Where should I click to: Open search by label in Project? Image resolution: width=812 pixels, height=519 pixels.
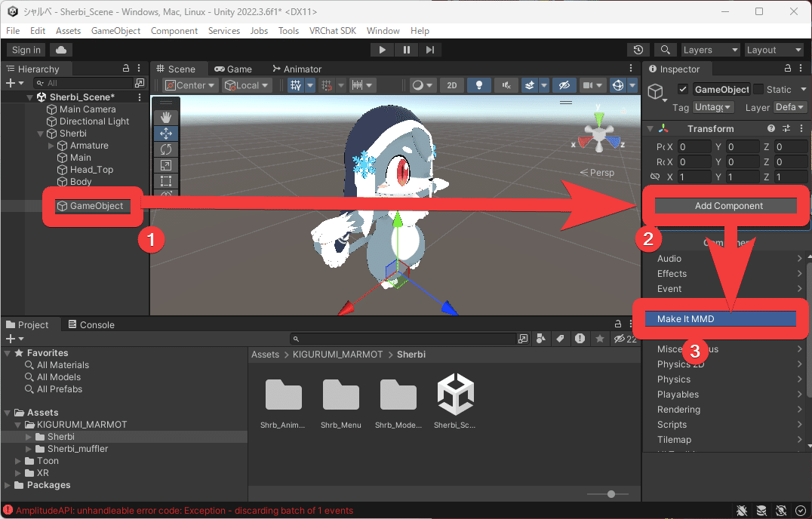pyautogui.click(x=560, y=339)
